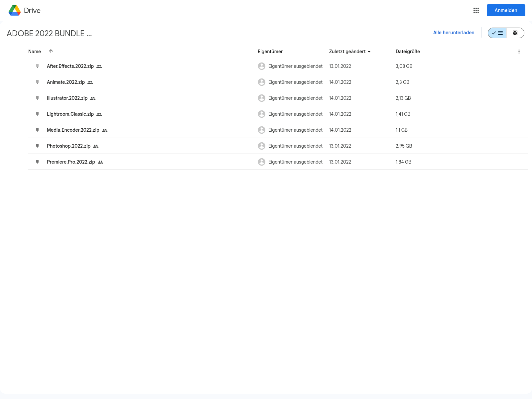Open Illustrator.2022.zip file
Viewport: 532px width, 399px height.
click(67, 98)
